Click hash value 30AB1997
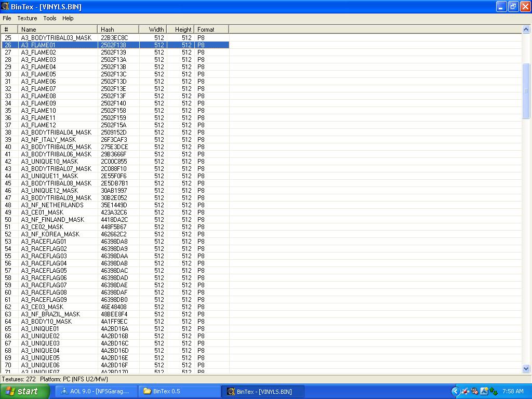The width and height of the screenshot is (532, 399). [x=114, y=190]
